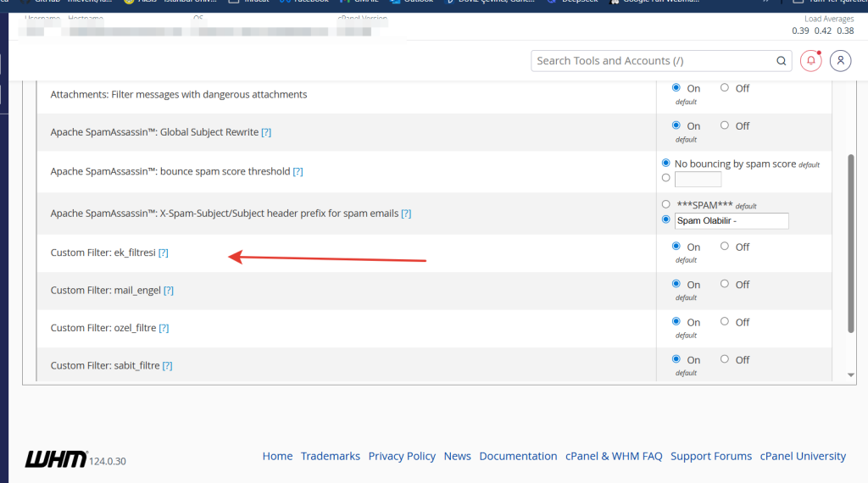Click the Custom Filter: ozel_filtre label
Image resolution: width=868 pixels, height=483 pixels.
coord(103,328)
